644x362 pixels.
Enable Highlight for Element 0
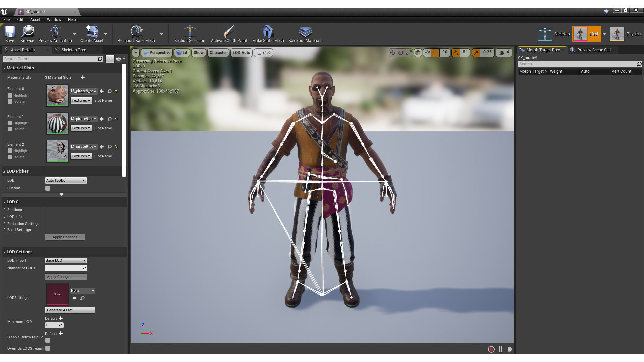[10, 95]
